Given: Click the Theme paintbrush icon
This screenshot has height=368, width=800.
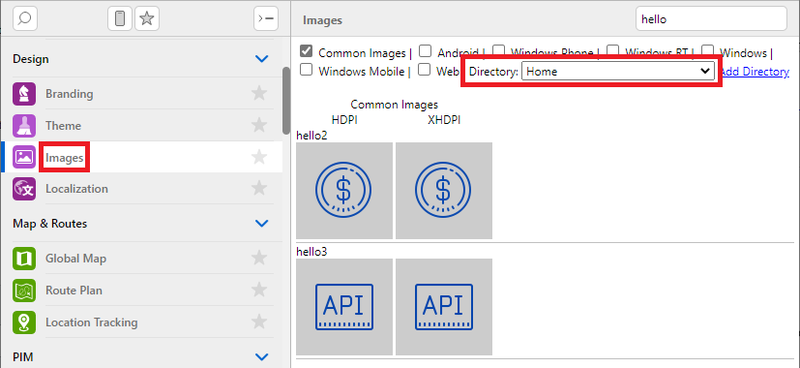Looking at the screenshot, I should pos(24,126).
